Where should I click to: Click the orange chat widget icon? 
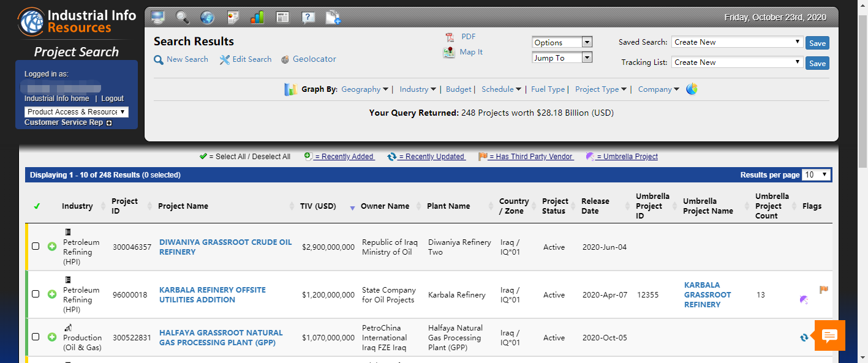[x=829, y=335]
